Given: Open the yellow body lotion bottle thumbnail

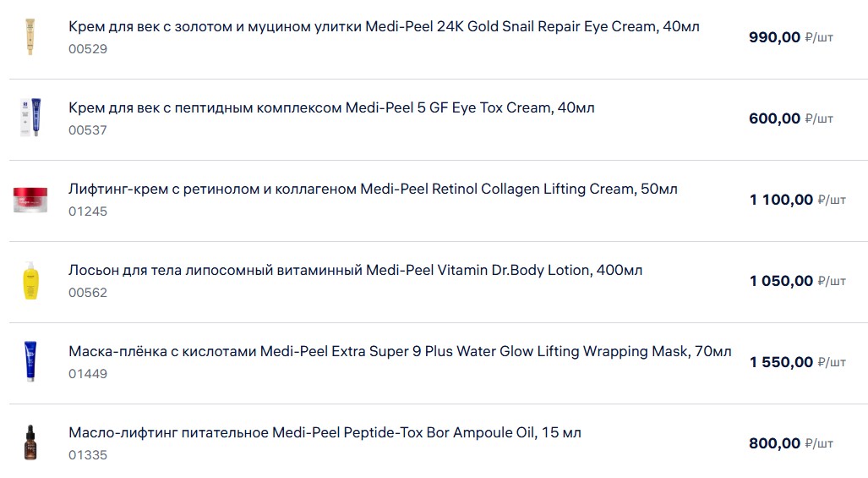Looking at the screenshot, I should click(30, 281).
